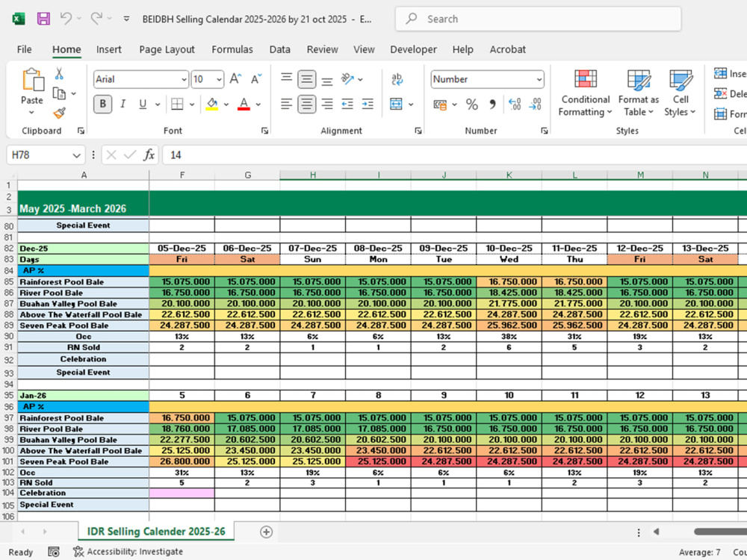Apply yellow fill color

click(x=212, y=105)
